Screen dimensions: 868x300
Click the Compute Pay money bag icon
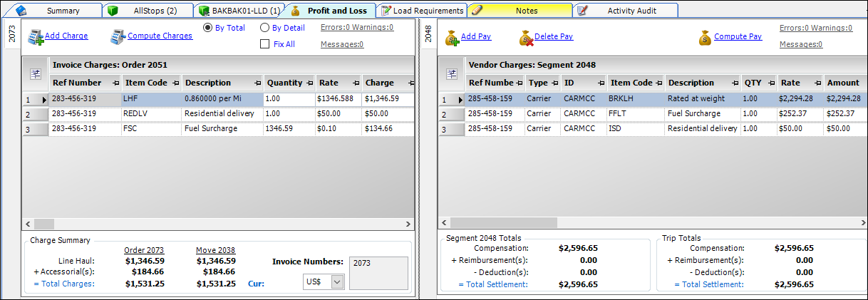click(x=705, y=37)
